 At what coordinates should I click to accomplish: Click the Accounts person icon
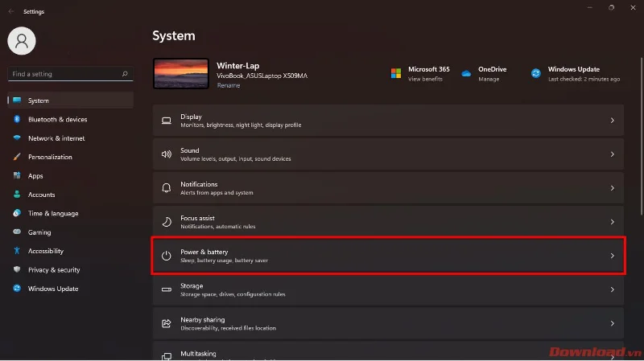point(17,195)
